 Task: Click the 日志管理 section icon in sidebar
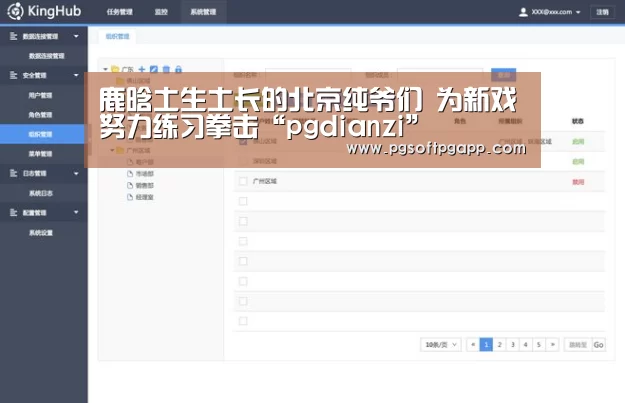(14, 173)
